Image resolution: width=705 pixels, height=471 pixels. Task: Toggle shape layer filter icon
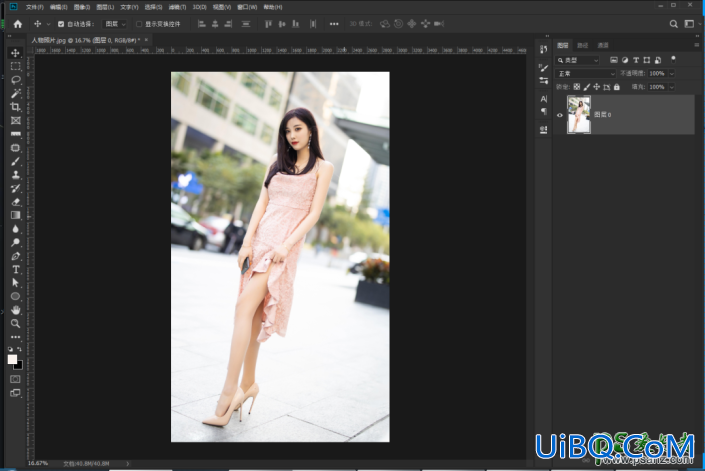(x=647, y=60)
